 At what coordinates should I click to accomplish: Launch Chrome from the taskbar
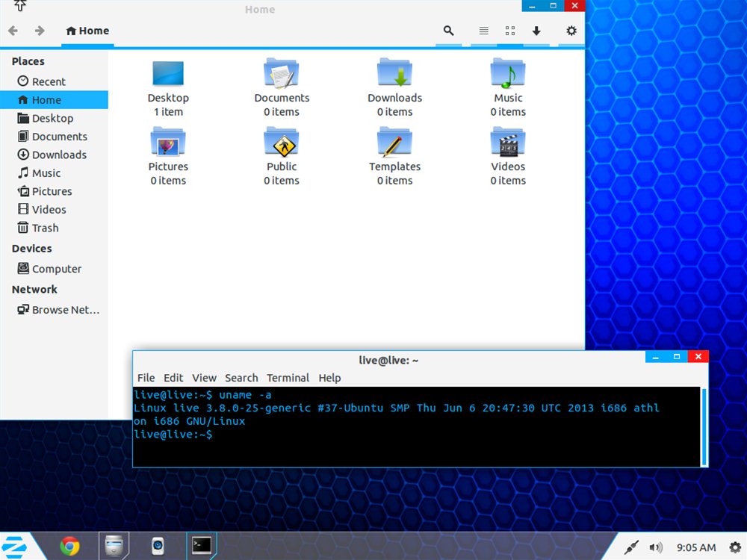coord(70,547)
